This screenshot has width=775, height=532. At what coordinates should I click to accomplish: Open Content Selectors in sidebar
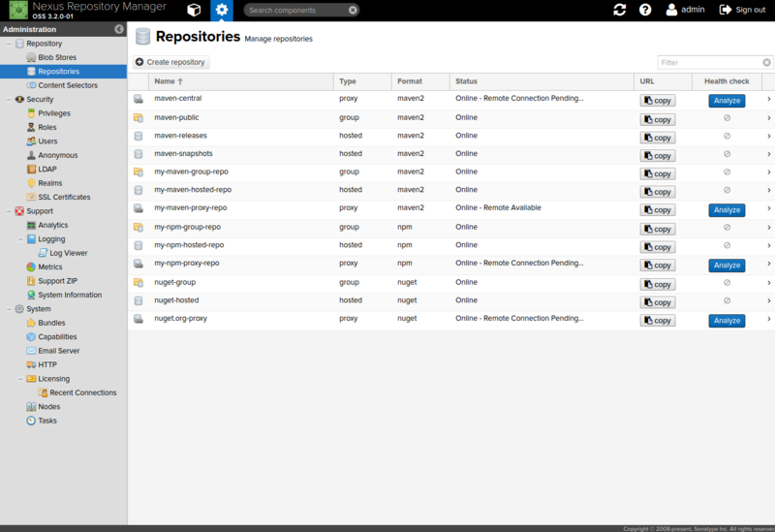point(68,85)
